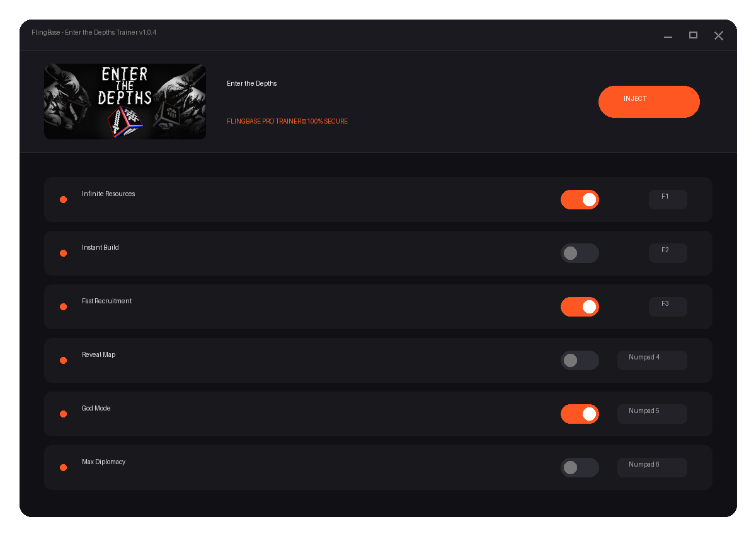Click the orange dot beside Infinite Resources

63,199
